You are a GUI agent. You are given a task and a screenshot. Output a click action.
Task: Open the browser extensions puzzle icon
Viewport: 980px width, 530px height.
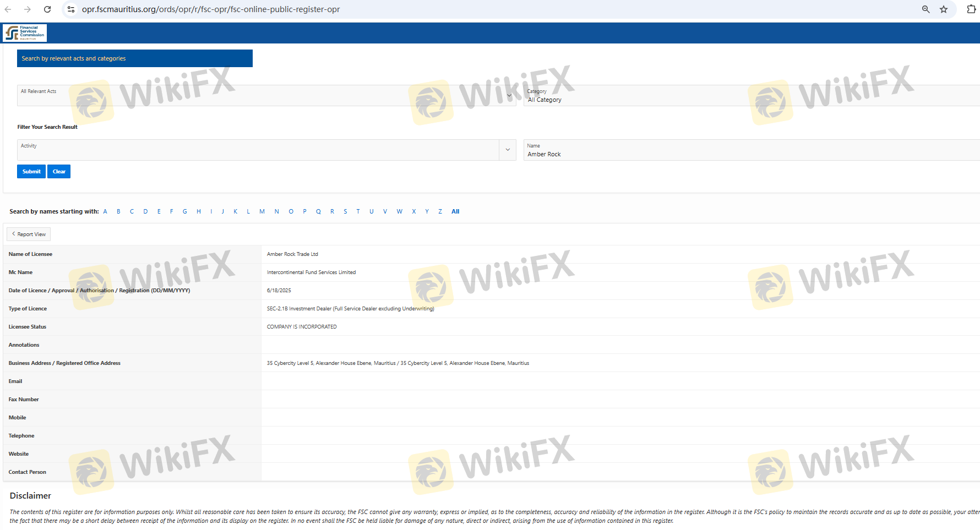[x=971, y=9]
